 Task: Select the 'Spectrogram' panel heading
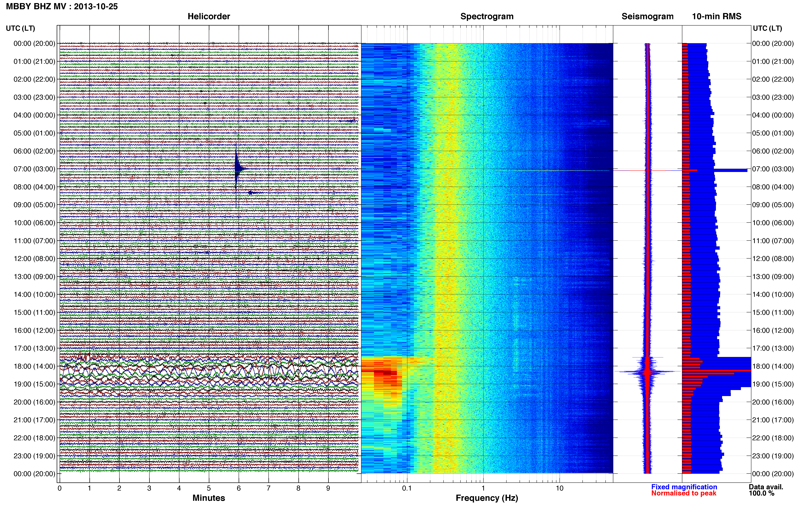point(487,16)
